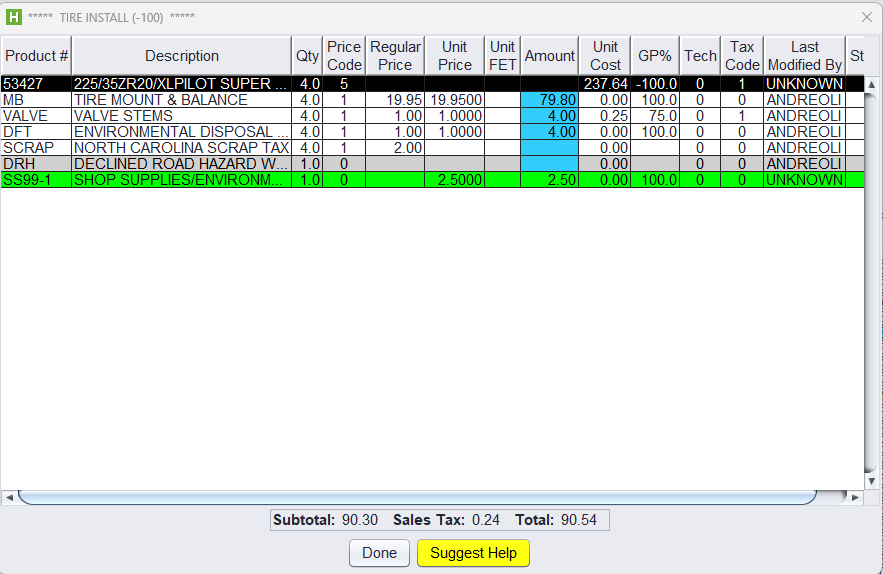Select the Valve Stems row
Image resolution: width=883 pixels, height=574 pixels.
click(x=181, y=116)
